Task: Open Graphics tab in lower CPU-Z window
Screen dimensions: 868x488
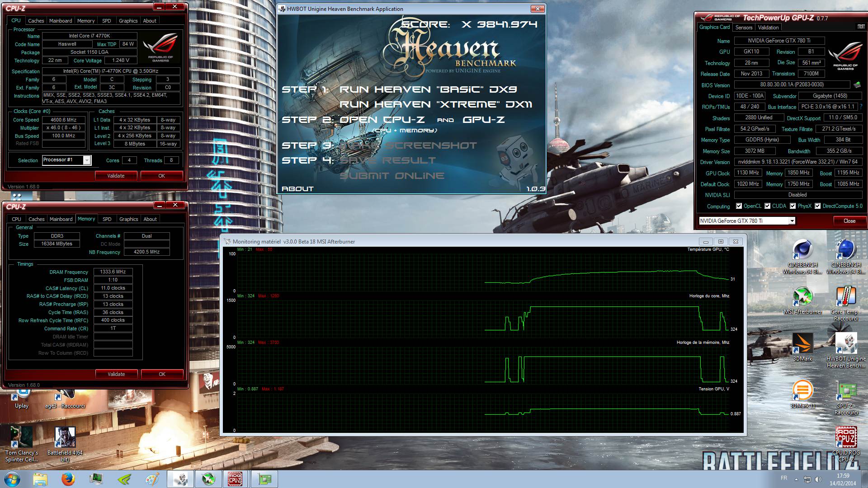Action: [128, 219]
